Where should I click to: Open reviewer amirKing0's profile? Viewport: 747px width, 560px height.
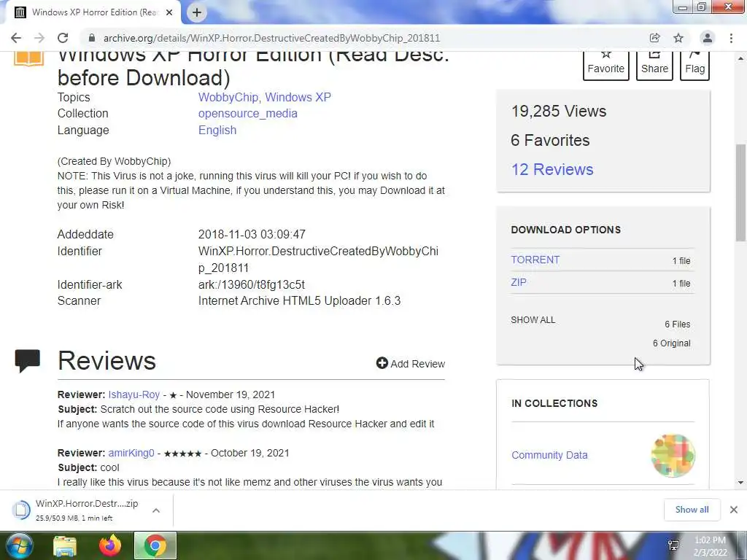click(131, 453)
